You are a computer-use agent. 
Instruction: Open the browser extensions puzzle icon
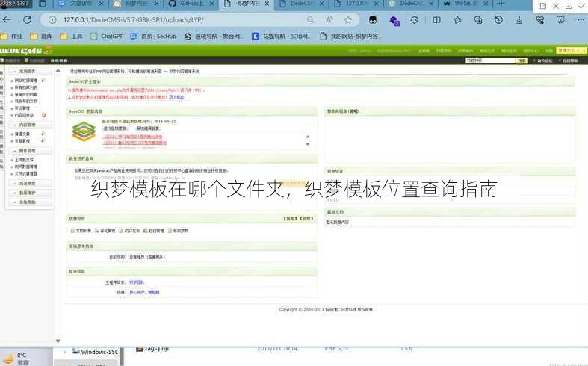click(x=414, y=20)
